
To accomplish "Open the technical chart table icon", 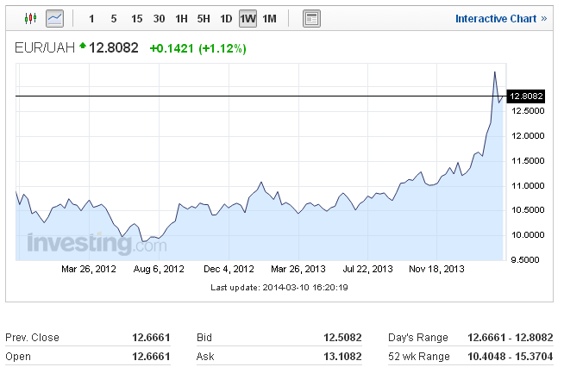I will (311, 19).
